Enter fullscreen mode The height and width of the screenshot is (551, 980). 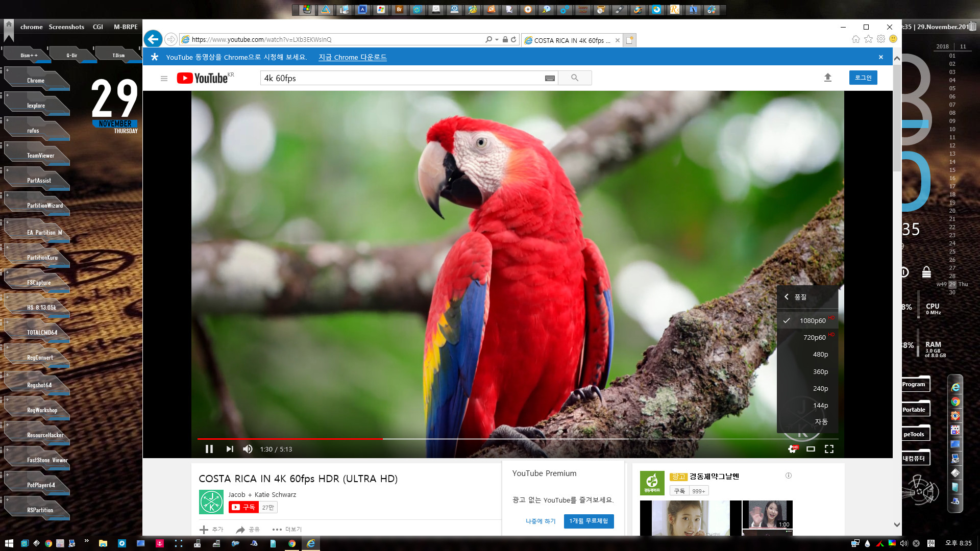coord(829,449)
